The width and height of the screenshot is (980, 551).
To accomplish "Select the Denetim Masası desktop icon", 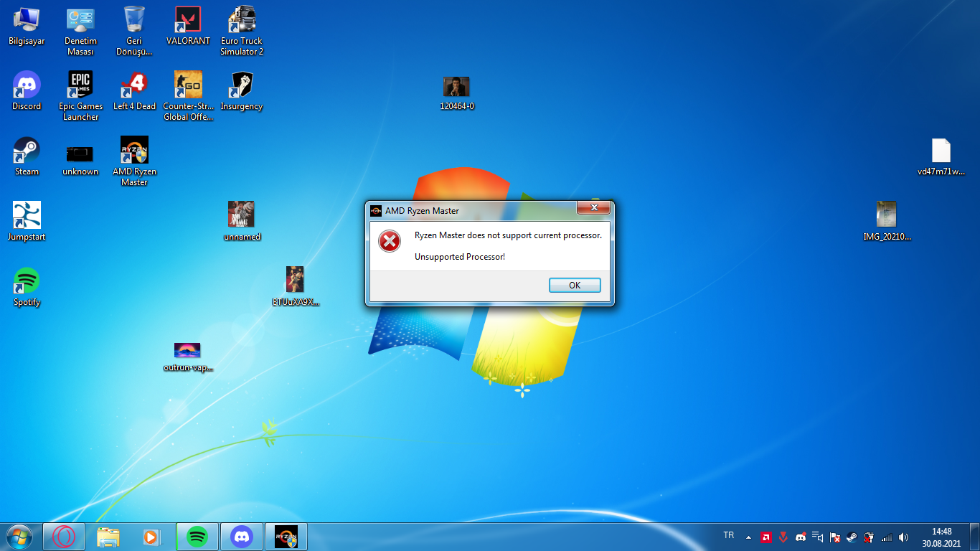I will click(x=80, y=32).
